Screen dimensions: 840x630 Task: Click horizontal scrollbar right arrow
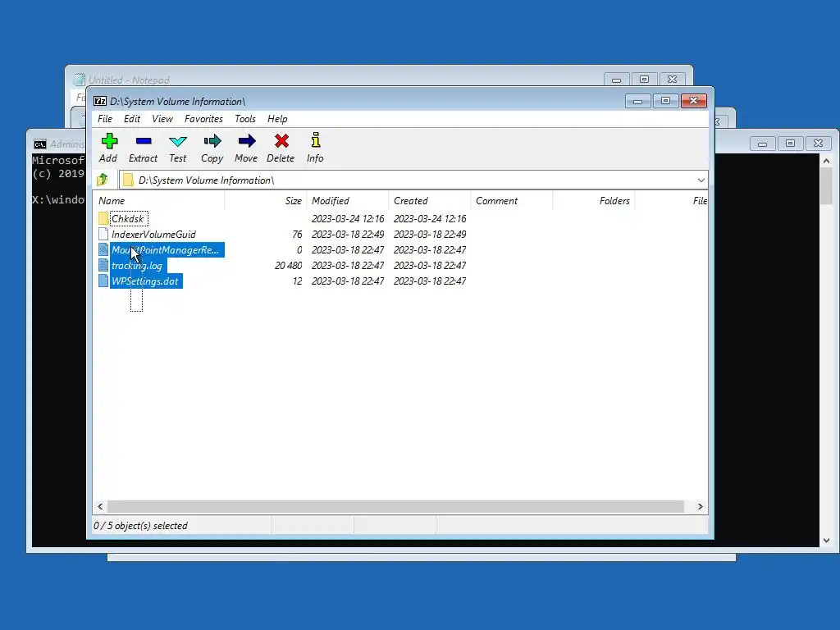(x=701, y=506)
